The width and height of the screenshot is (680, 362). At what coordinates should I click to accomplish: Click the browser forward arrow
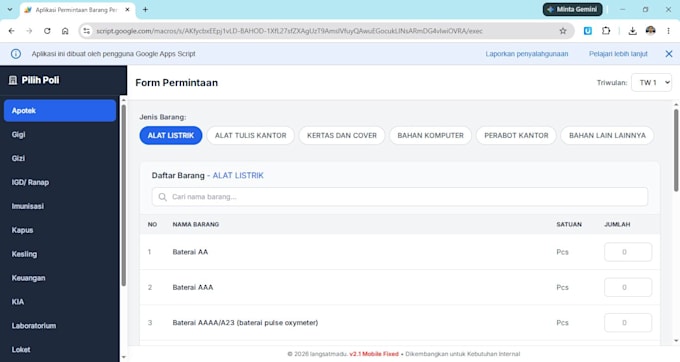(29, 31)
